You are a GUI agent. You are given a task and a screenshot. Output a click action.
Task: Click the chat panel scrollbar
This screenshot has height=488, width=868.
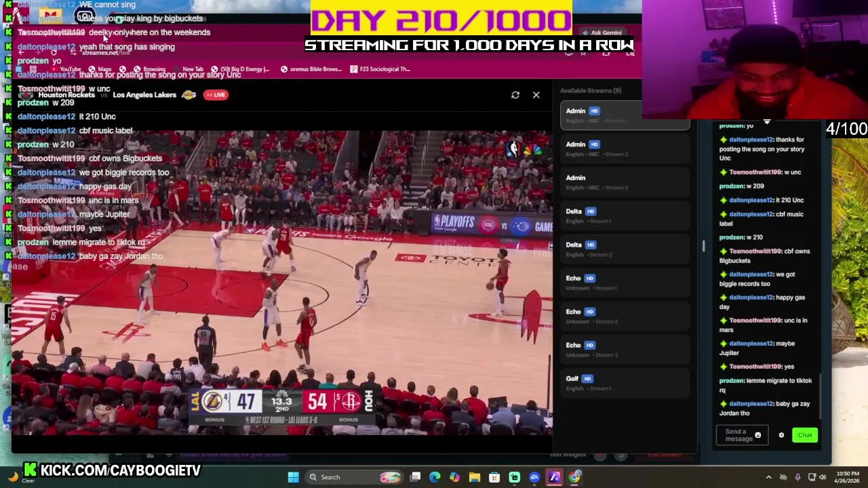[821, 396]
